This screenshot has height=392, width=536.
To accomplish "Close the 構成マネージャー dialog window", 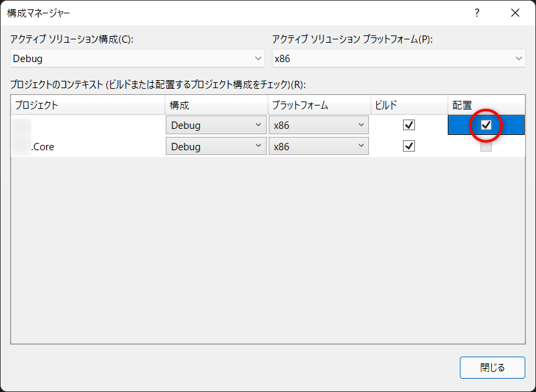I will pyautogui.click(x=515, y=13).
